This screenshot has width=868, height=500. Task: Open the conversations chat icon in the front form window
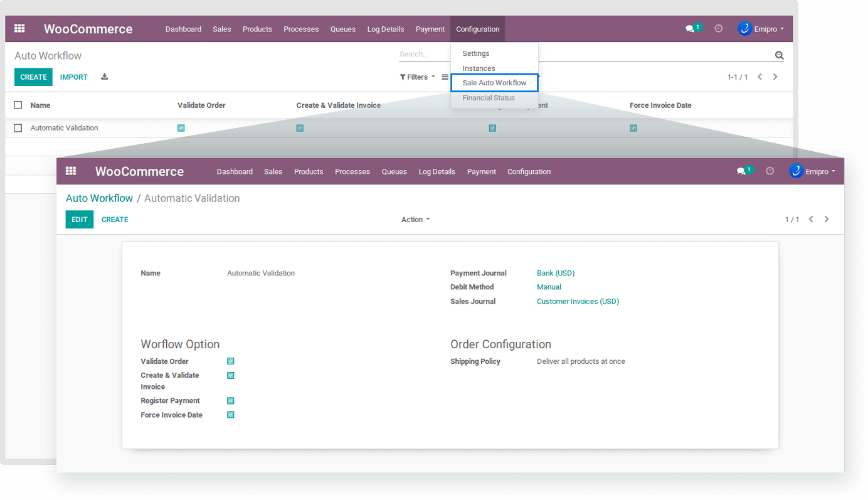click(x=741, y=171)
